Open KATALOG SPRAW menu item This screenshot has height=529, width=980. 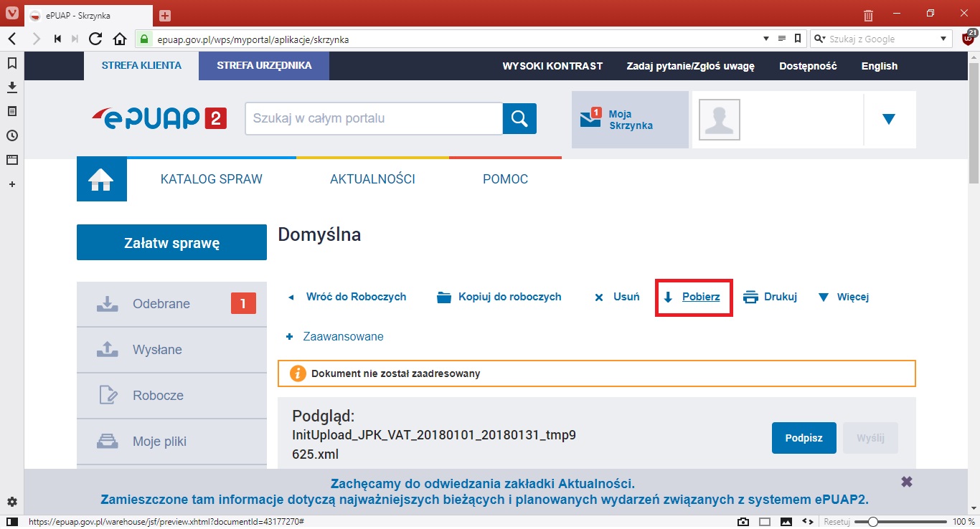pyautogui.click(x=212, y=179)
